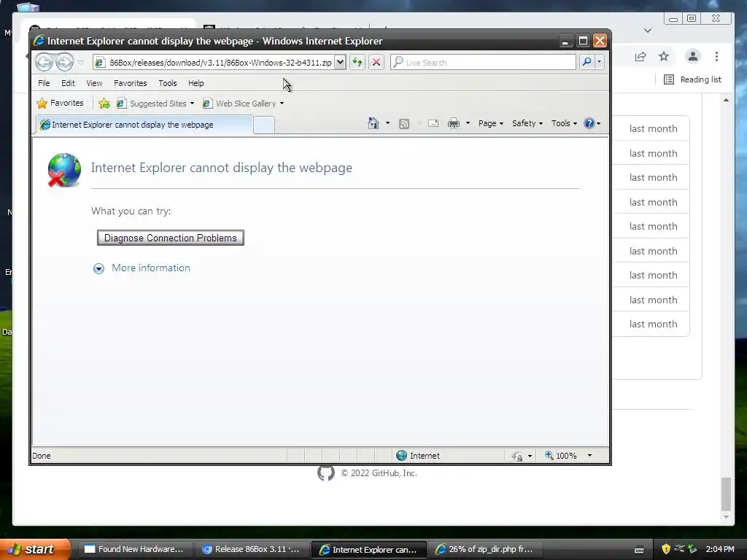Click the Home icon in command bar

pos(373,123)
